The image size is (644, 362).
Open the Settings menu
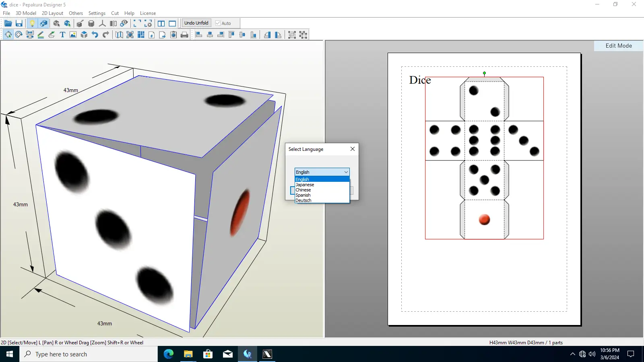97,13
